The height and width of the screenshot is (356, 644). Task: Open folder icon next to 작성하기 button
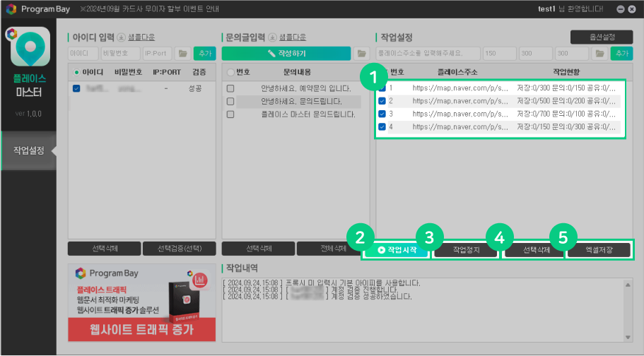pos(361,53)
